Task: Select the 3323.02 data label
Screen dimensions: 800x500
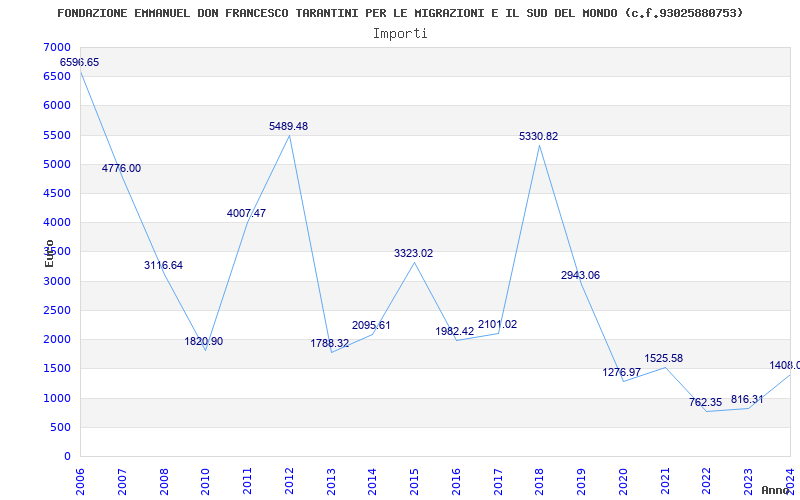Action: tap(413, 253)
